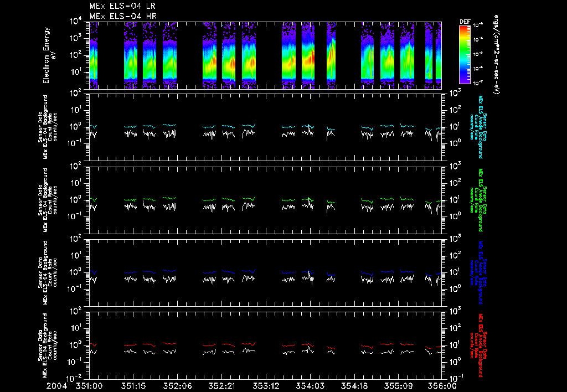This screenshot has width=567, height=392.
Task: Click the 353:12 time axis label
Action: tap(266, 386)
